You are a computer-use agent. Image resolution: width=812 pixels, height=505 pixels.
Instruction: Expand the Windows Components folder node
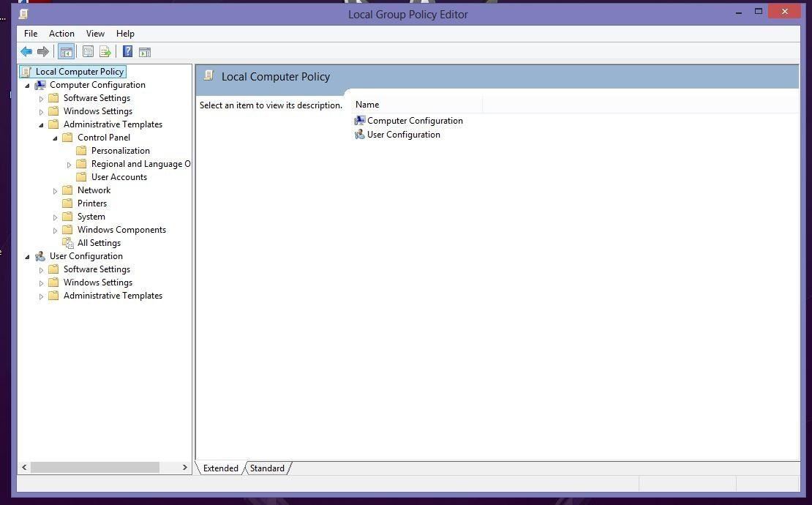point(55,231)
